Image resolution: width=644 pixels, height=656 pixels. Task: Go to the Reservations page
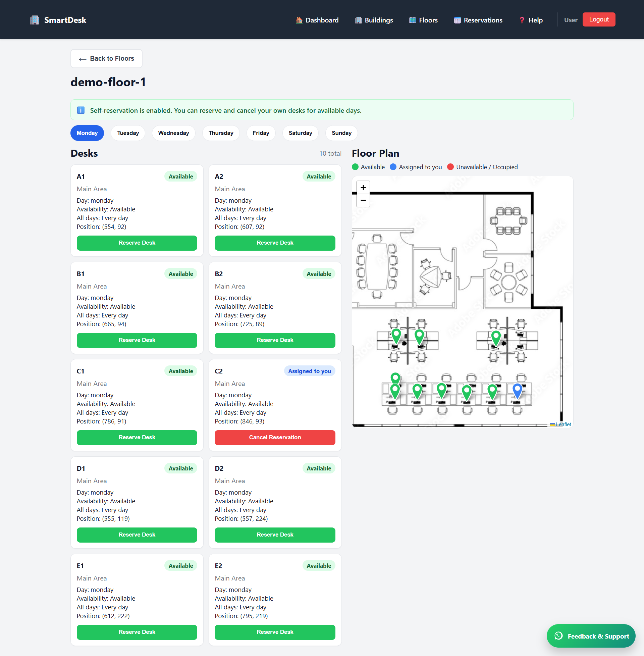[478, 20]
